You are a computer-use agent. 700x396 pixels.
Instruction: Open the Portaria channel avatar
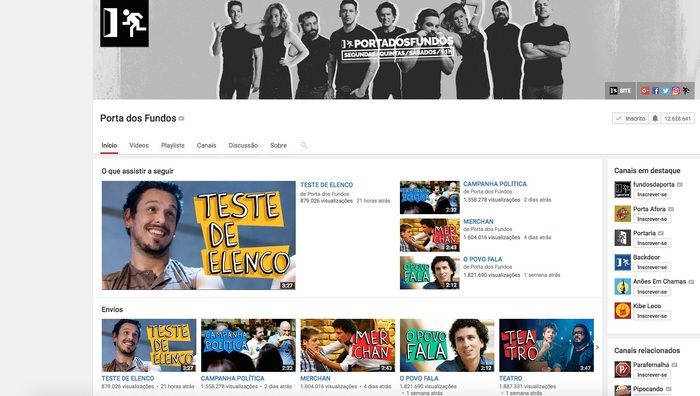(x=622, y=238)
